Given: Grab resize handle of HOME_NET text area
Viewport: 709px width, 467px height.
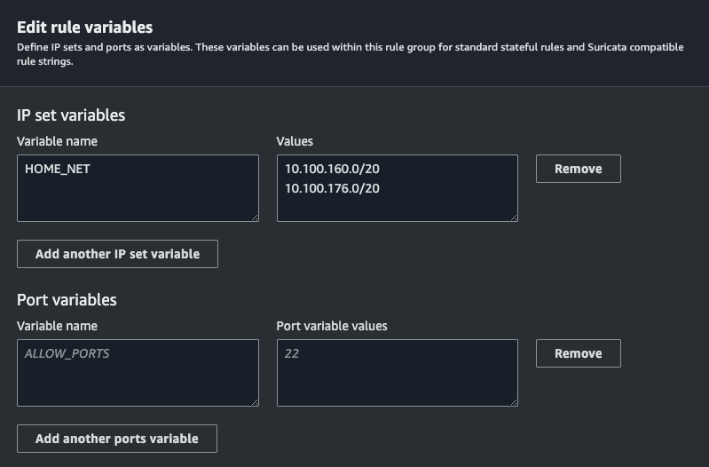Looking at the screenshot, I should (x=255, y=217).
